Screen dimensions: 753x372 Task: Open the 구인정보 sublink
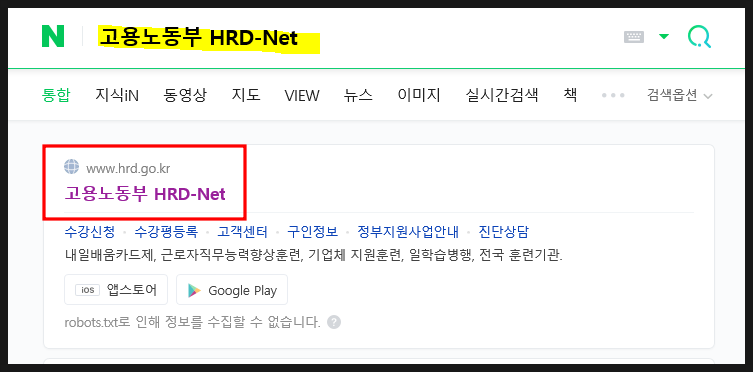(x=313, y=232)
